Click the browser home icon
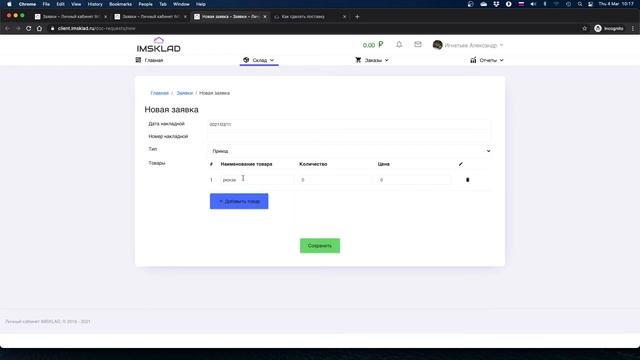Image resolution: width=640 pixels, height=360 pixels. [x=39, y=28]
